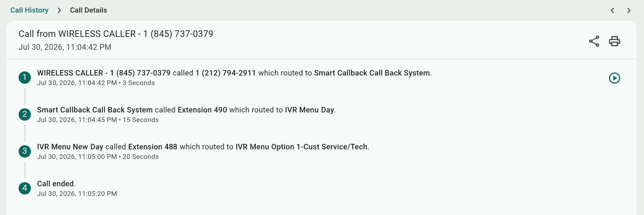Print the call details
This screenshot has height=215, width=644.
point(614,41)
